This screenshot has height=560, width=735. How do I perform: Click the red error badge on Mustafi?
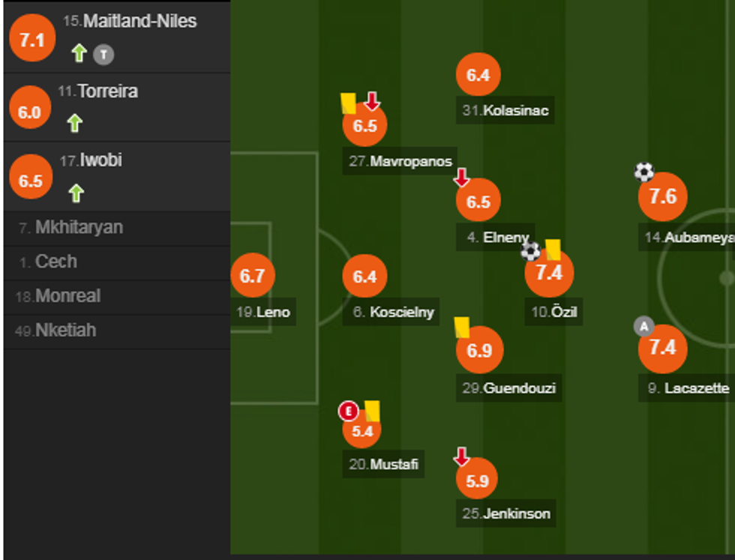(348, 411)
